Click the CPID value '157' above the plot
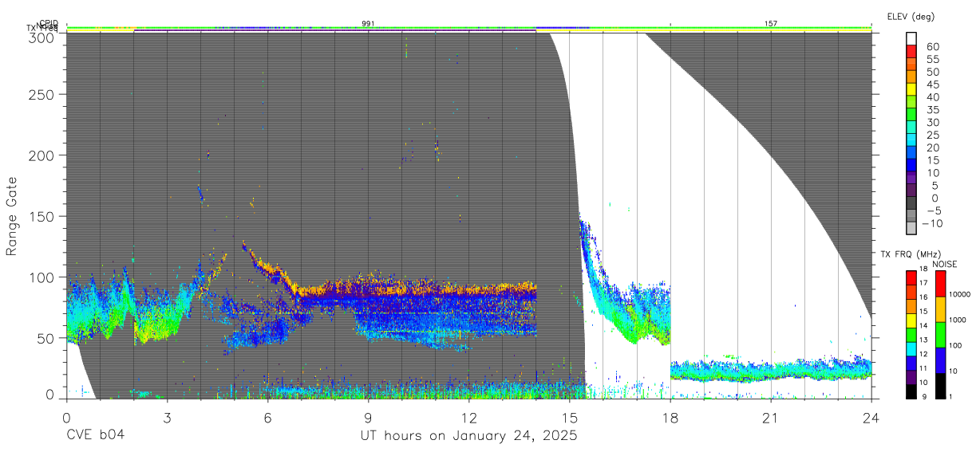980x452 pixels. tap(771, 24)
